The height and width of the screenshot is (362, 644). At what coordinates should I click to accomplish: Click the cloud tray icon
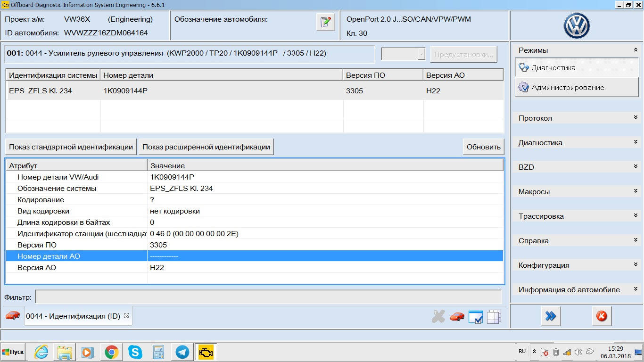click(x=590, y=352)
